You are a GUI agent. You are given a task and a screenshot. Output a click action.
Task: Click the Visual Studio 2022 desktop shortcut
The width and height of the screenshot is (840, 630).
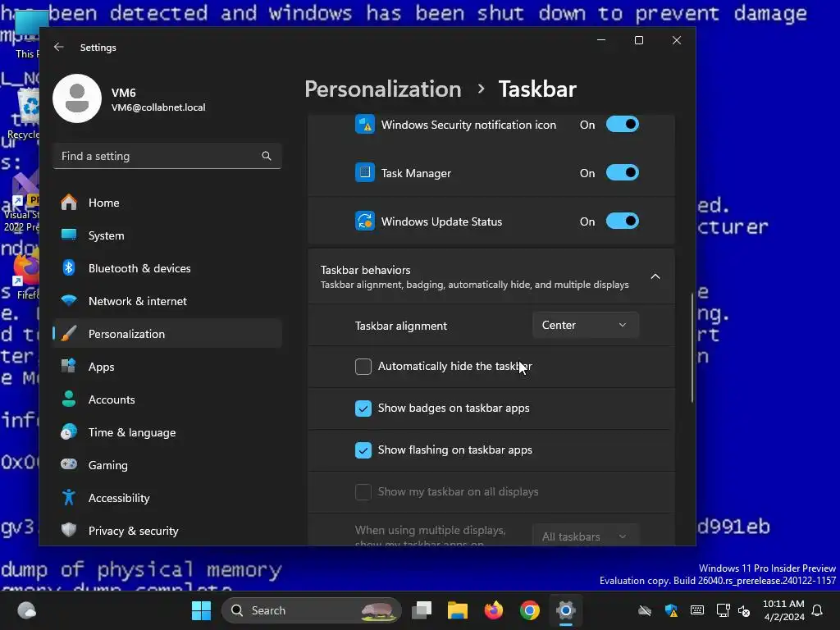pyautogui.click(x=21, y=203)
